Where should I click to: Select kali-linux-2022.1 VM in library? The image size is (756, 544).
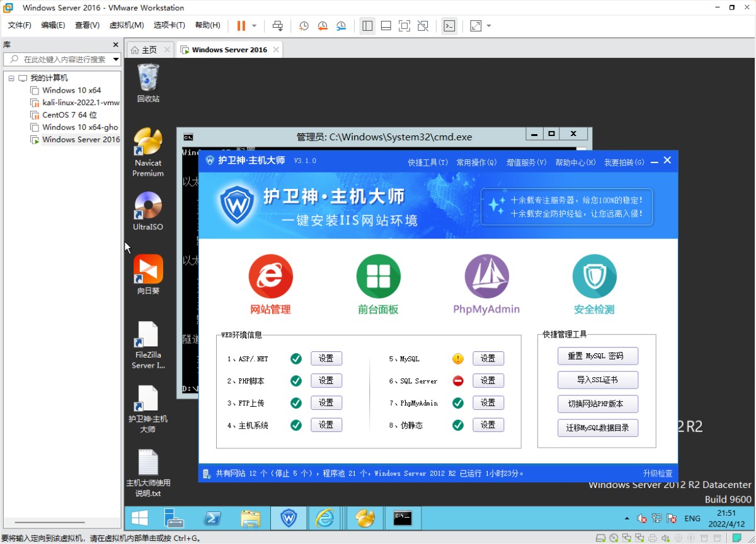80,103
